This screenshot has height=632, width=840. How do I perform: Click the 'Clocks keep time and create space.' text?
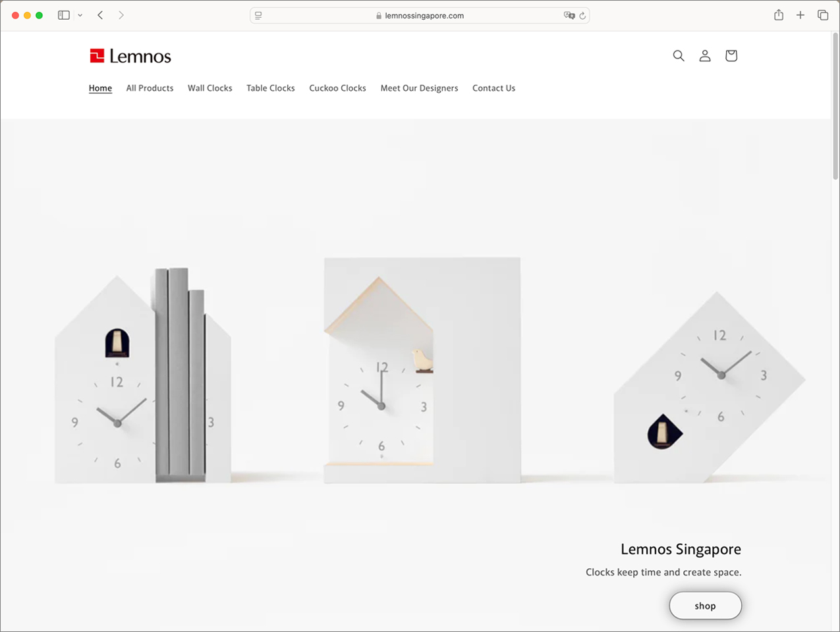point(663,572)
